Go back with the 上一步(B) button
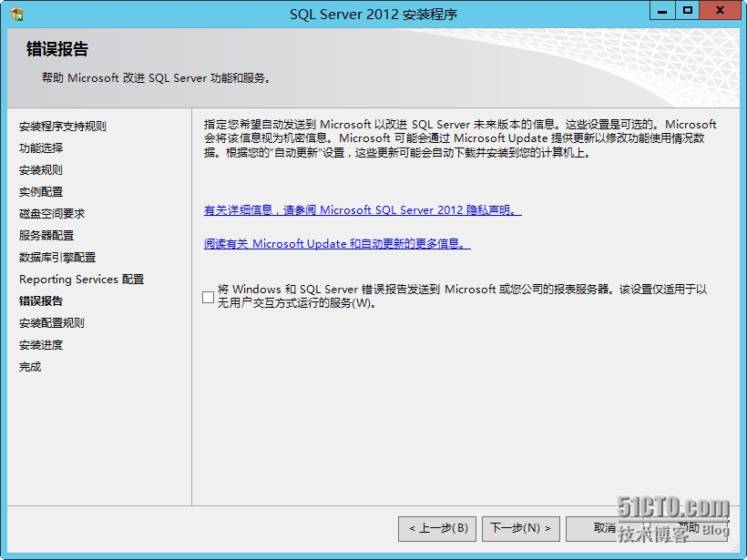 [437, 528]
